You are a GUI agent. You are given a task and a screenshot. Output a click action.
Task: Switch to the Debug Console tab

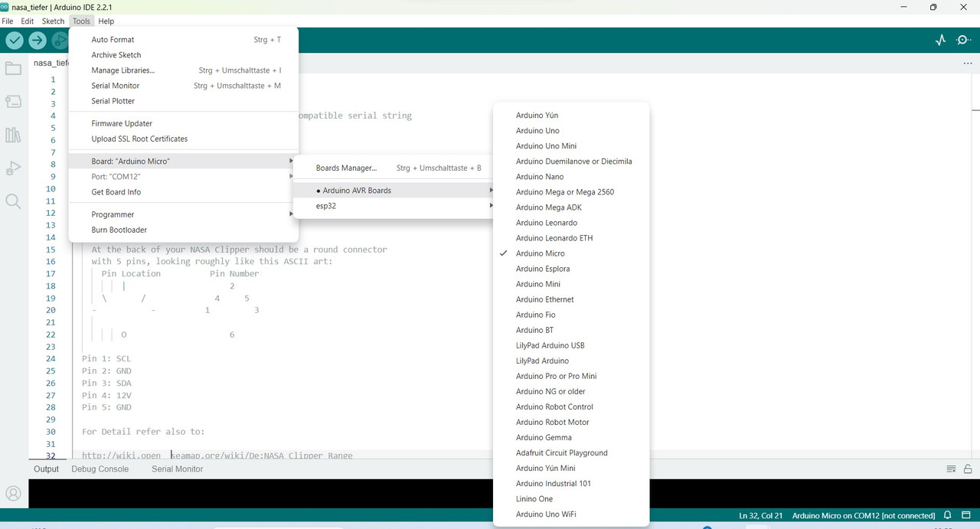point(100,469)
